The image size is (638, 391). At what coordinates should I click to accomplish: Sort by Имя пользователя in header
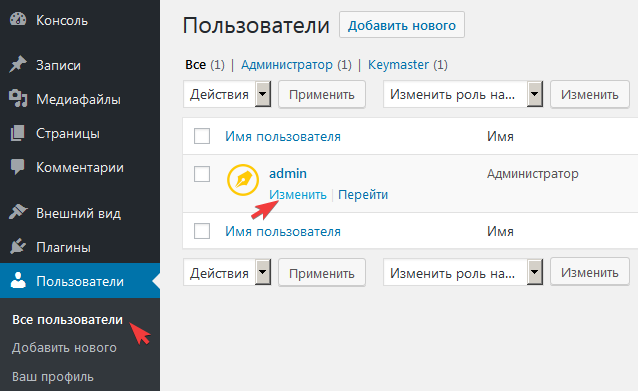[283, 137]
